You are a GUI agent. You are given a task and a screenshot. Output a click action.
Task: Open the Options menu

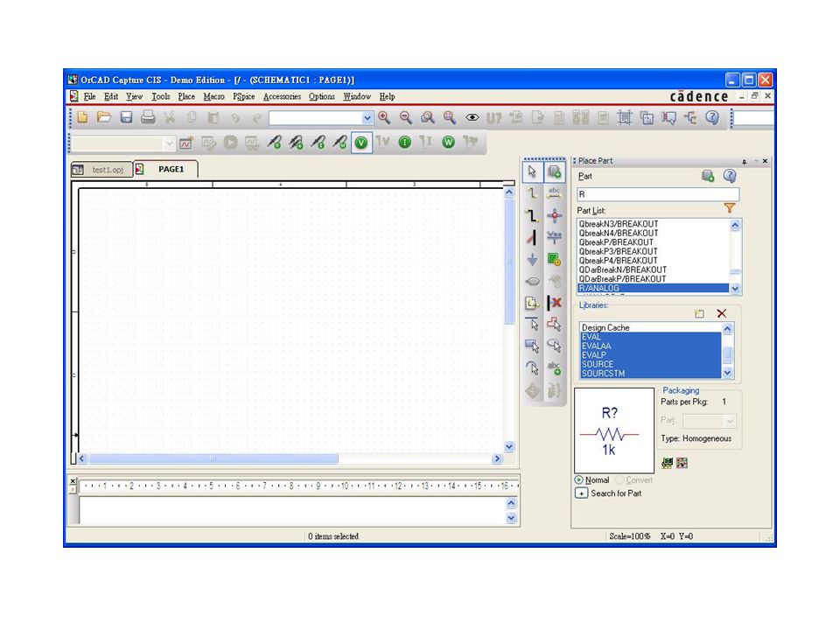coord(322,96)
